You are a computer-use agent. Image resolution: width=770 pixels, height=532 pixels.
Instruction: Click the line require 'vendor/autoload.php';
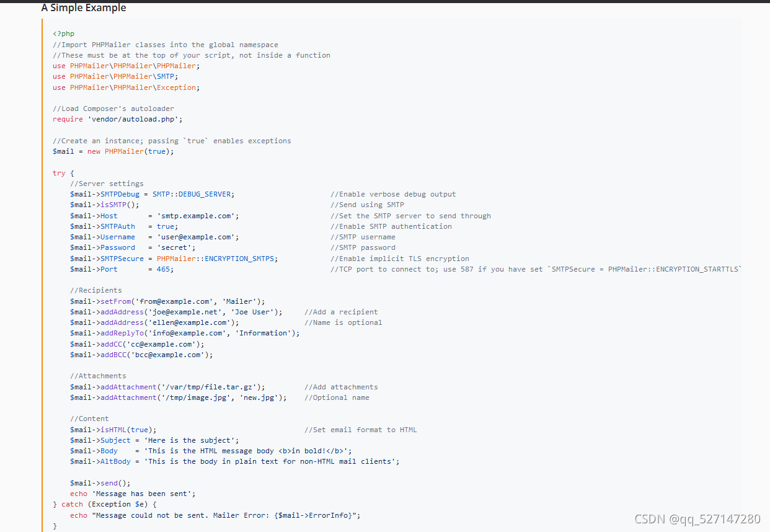tap(118, 119)
